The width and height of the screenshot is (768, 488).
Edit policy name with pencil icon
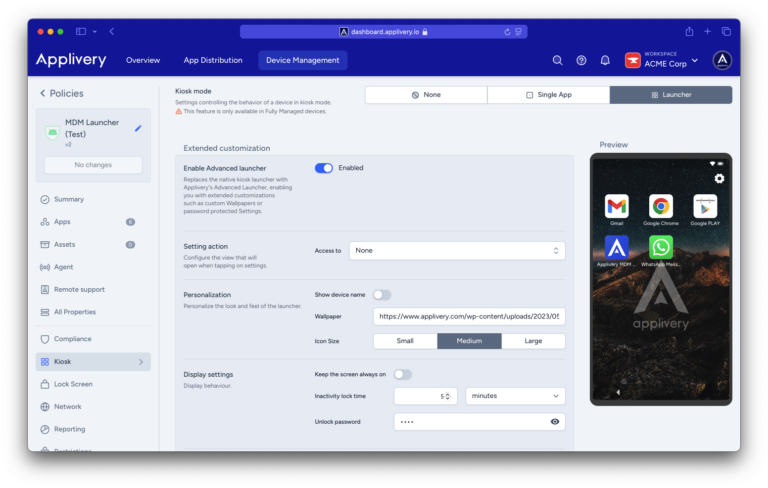(138, 128)
